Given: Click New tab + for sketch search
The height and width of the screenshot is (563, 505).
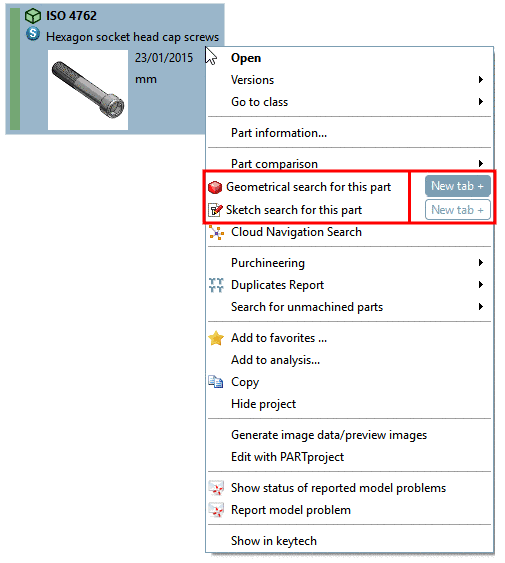Looking at the screenshot, I should 458,210.
